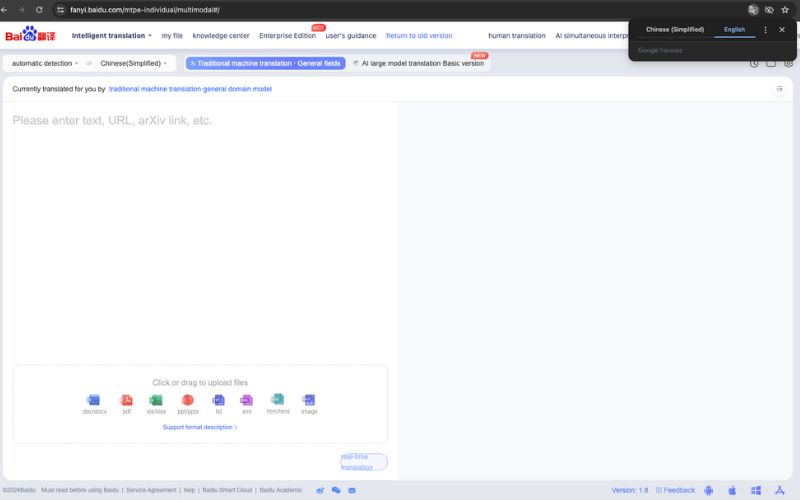Click the text input area placeholder

(x=112, y=120)
